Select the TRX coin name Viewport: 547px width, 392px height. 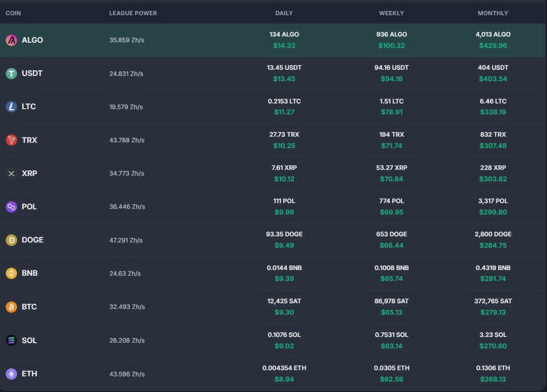coord(29,140)
